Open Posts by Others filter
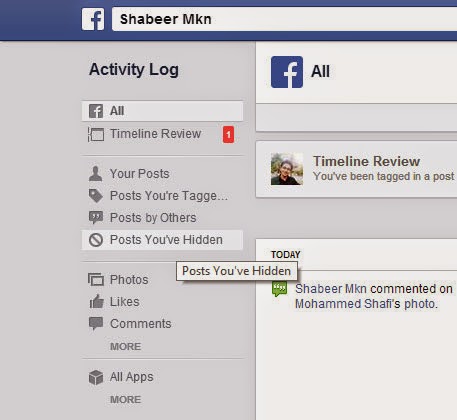 [x=153, y=218]
